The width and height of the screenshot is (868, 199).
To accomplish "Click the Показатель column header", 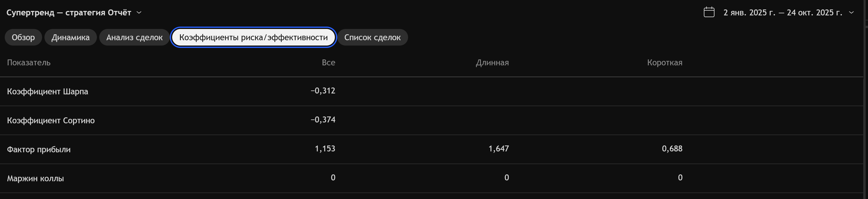I will tap(29, 62).
